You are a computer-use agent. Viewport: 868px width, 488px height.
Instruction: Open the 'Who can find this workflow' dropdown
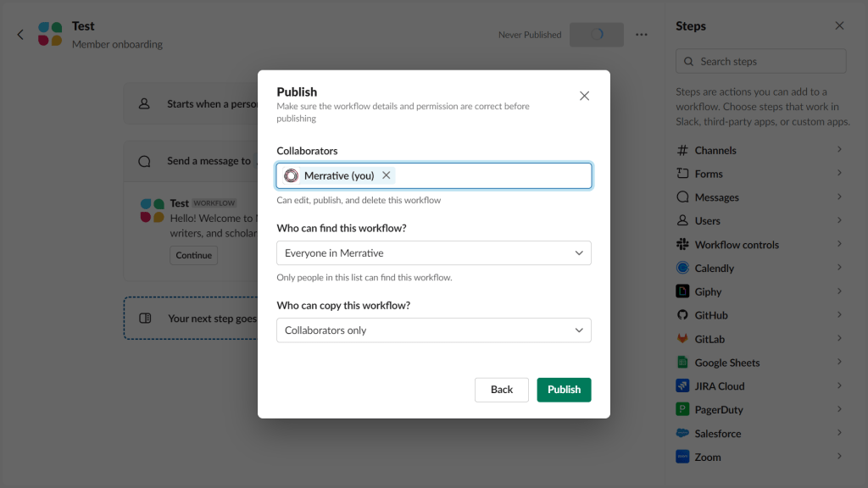click(433, 252)
